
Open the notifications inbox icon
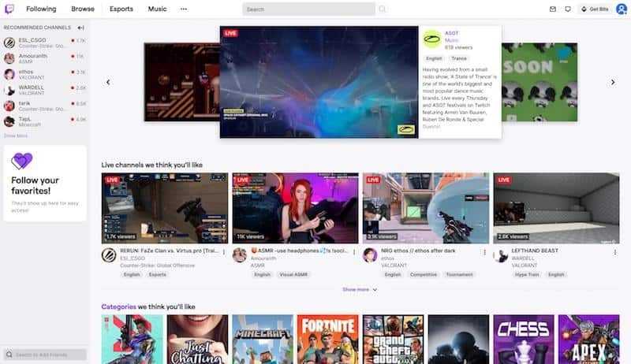click(x=553, y=9)
